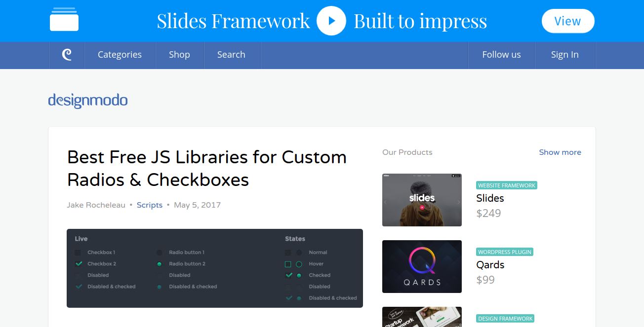
Task: Click the $249 price
Action: 489,214
